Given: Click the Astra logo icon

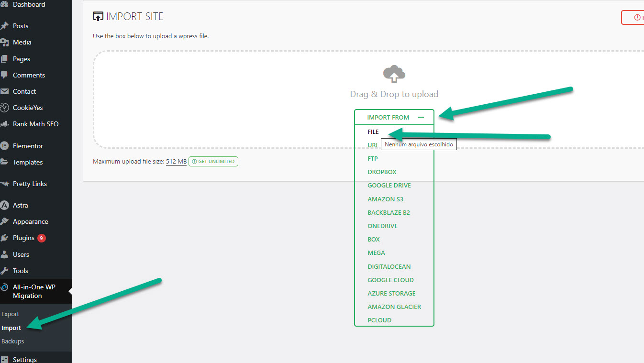Looking at the screenshot, I should click(x=4, y=205).
